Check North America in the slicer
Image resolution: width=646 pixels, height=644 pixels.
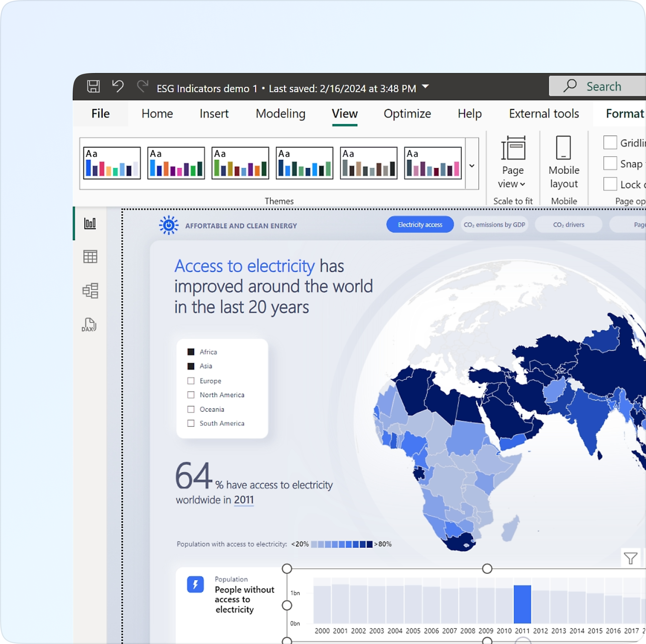click(x=191, y=395)
